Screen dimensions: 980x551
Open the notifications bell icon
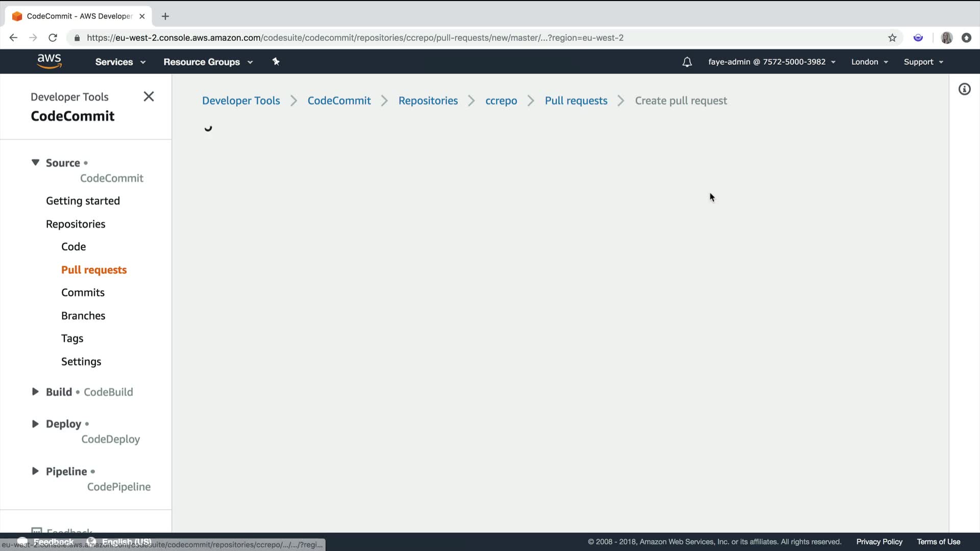(x=687, y=62)
